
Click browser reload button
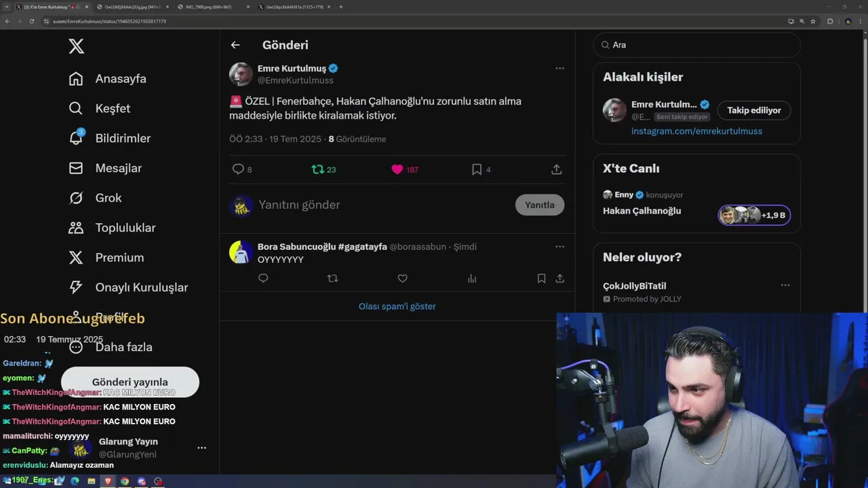31,21
